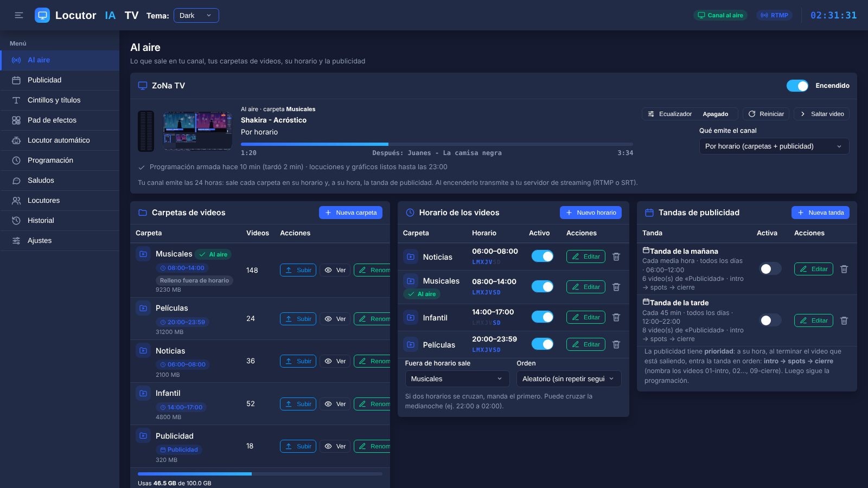Click the Infantil folder icon in Carpetas
Image resolution: width=868 pixels, height=488 pixels.
click(x=143, y=393)
